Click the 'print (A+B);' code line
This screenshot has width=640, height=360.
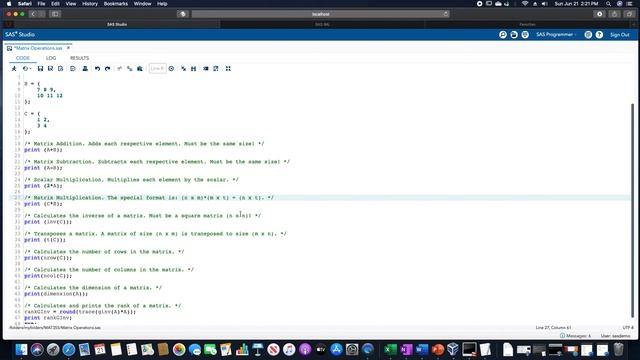43,150
